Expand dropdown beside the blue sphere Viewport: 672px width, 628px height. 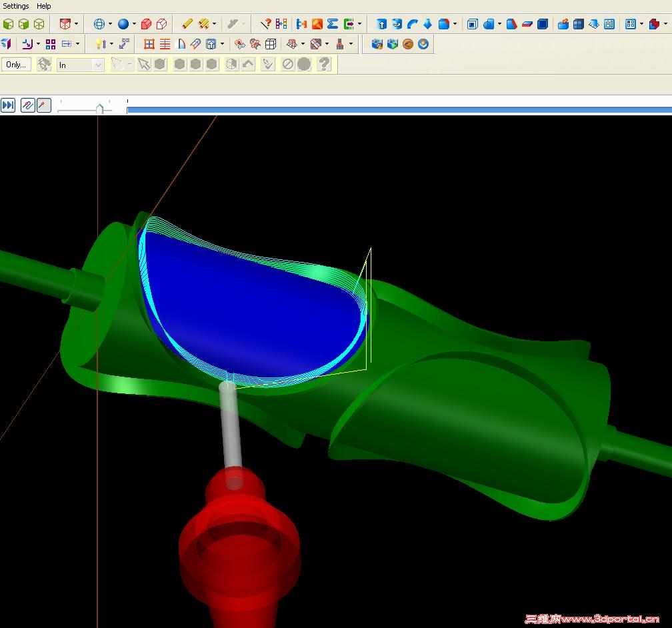(x=134, y=24)
